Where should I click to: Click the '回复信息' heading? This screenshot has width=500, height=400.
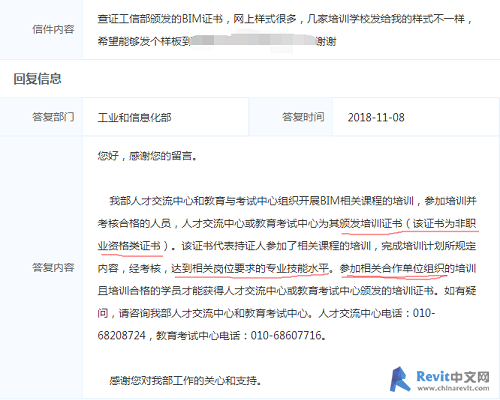[37, 79]
